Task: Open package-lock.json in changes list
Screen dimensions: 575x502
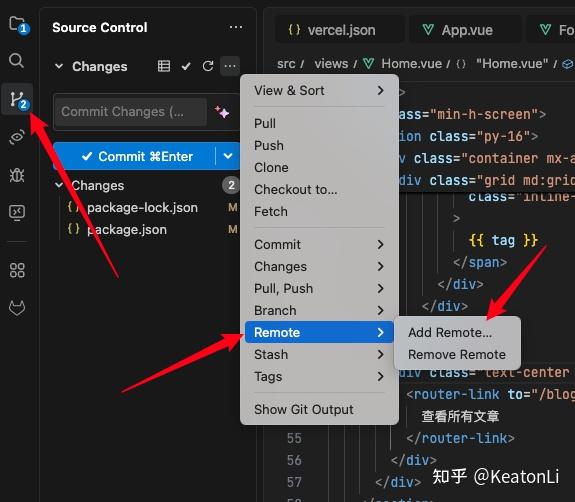Action: click(x=142, y=208)
